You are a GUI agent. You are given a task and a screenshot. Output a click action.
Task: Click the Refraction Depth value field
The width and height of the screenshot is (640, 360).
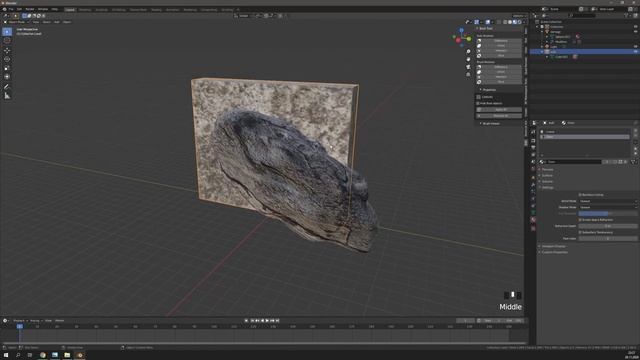pos(608,226)
